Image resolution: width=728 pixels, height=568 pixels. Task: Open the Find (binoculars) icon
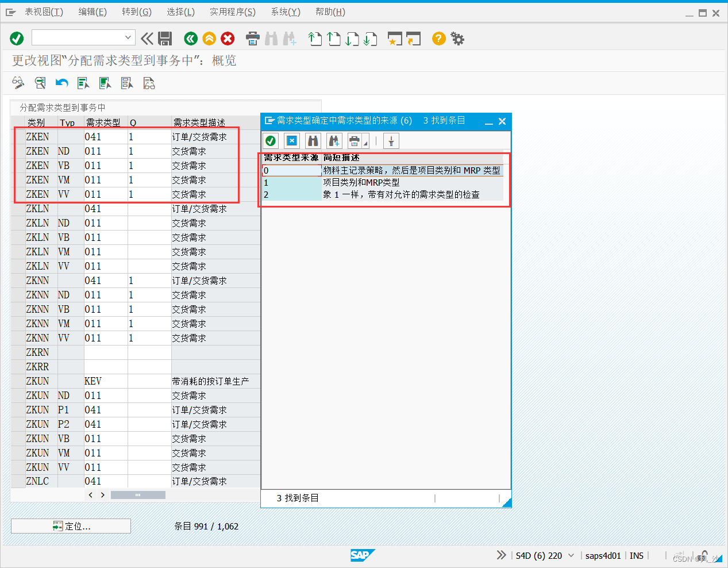click(271, 39)
